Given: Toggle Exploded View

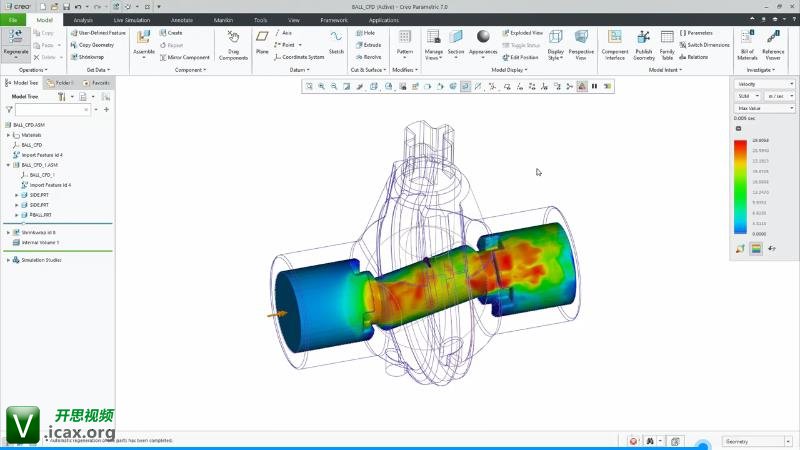Looking at the screenshot, I should [x=522, y=33].
